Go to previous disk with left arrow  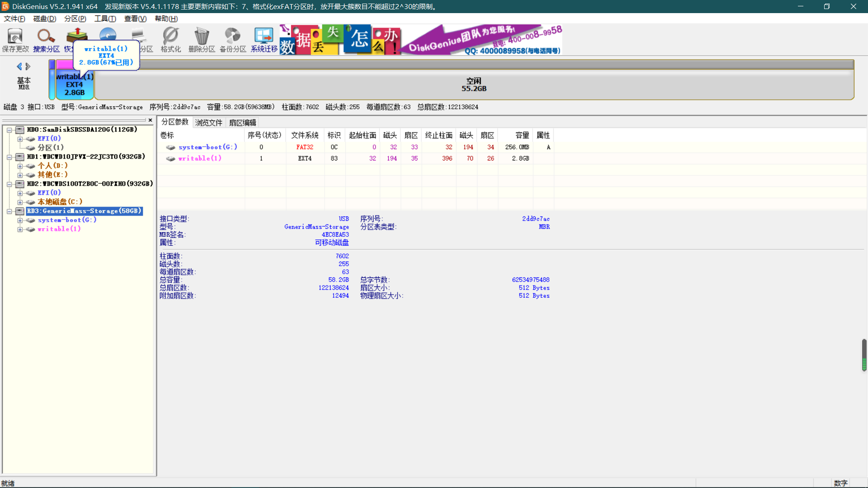click(x=19, y=66)
